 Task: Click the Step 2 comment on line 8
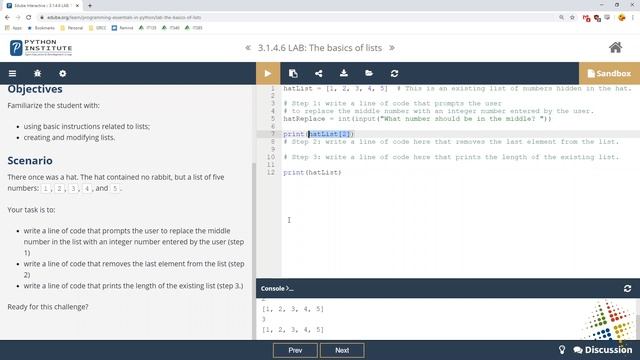(451, 142)
